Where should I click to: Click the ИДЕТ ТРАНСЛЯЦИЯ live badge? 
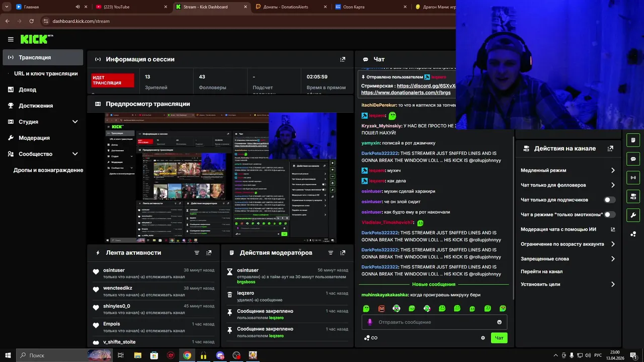(113, 80)
